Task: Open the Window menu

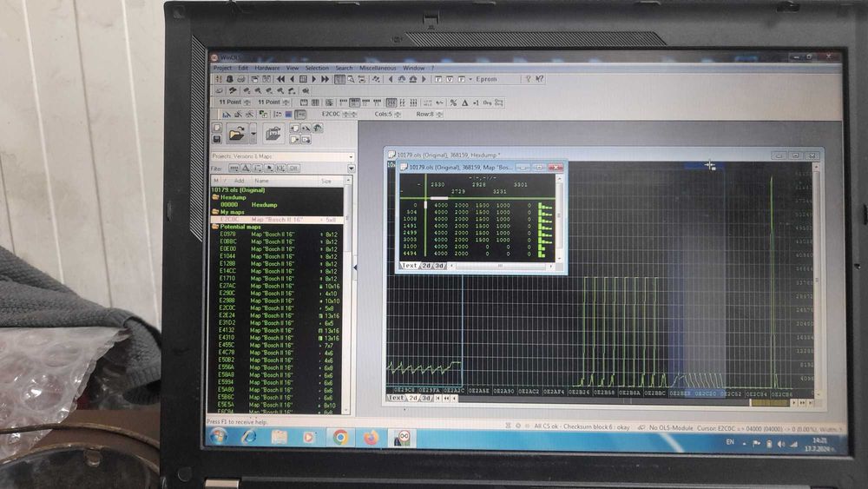Action: [413, 68]
